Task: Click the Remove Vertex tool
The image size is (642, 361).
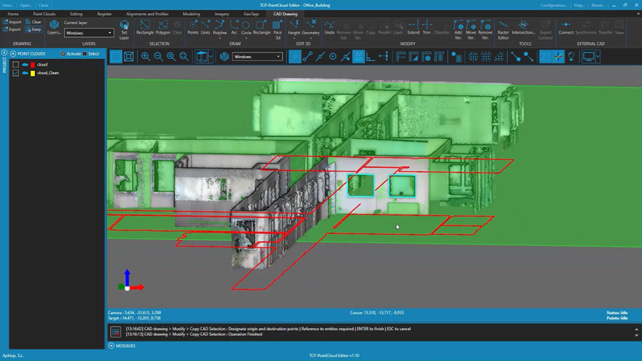Action: pyautogui.click(x=485, y=29)
